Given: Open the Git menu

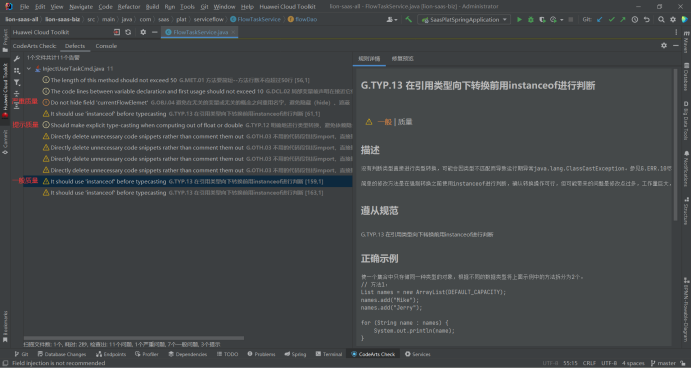Looking at the screenshot, I should click(x=204, y=7).
